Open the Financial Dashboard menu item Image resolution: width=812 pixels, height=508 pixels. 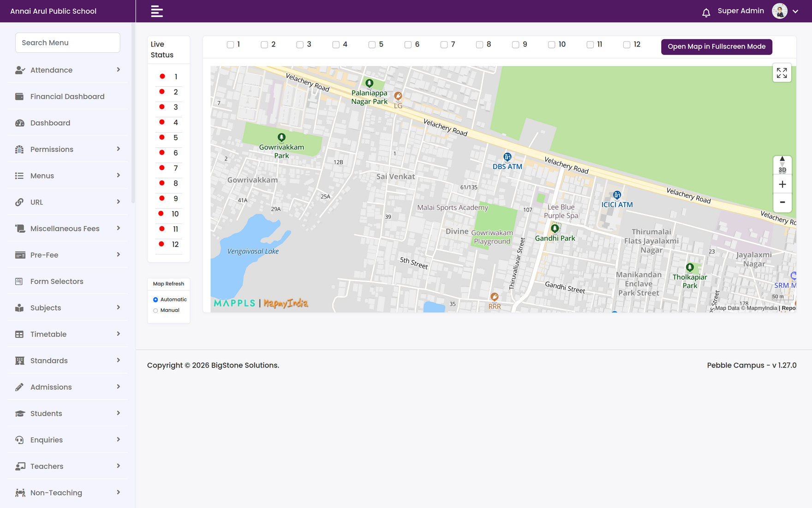pyautogui.click(x=67, y=97)
